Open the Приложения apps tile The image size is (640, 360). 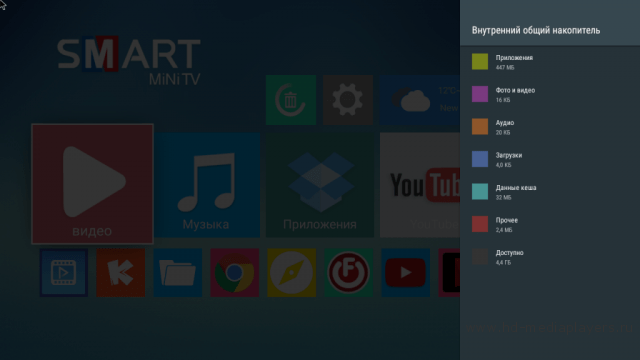pyautogui.click(x=320, y=184)
